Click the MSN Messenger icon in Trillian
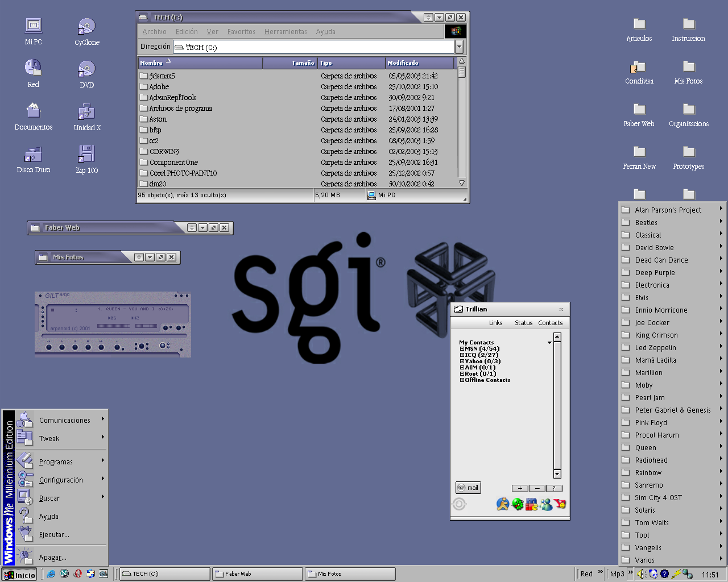 [x=546, y=504]
